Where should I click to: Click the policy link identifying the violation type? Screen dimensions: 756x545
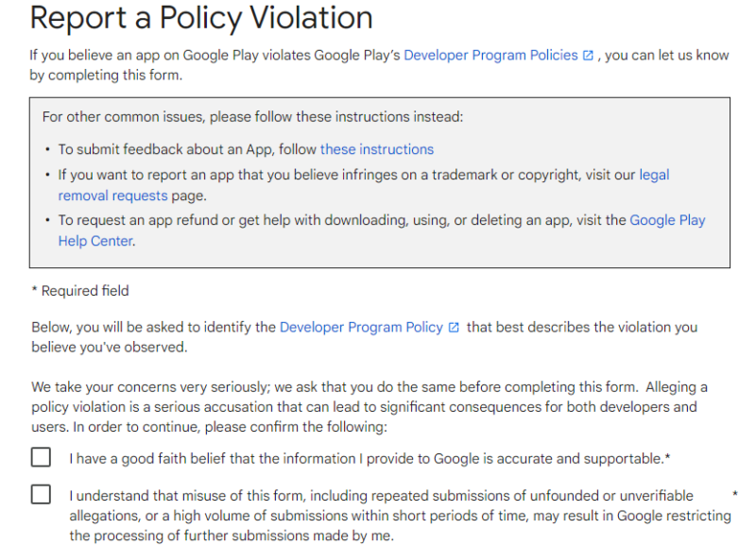click(363, 327)
